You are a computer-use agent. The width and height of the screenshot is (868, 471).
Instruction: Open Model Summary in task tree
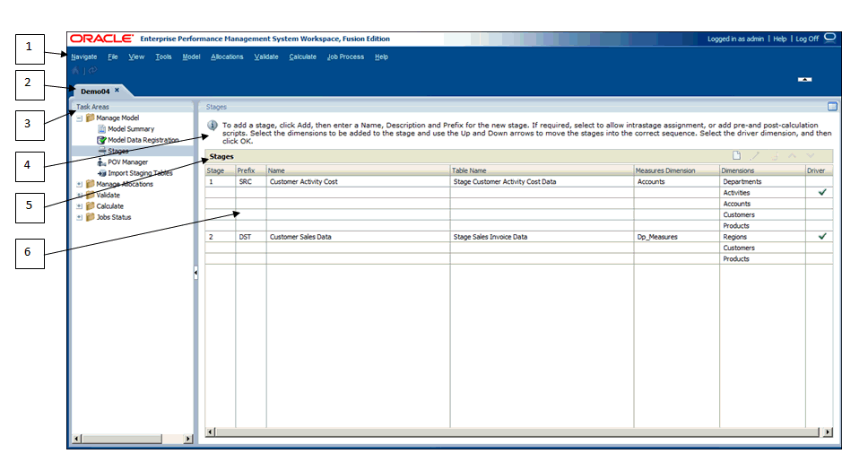pyautogui.click(x=131, y=128)
